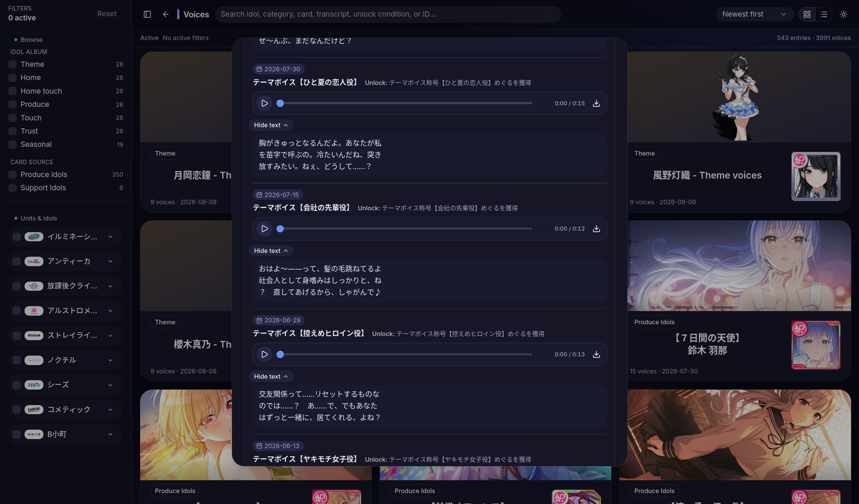Play the ひと夏の恋人役 voice clip
The height and width of the screenshot is (504, 859).
[x=264, y=103]
